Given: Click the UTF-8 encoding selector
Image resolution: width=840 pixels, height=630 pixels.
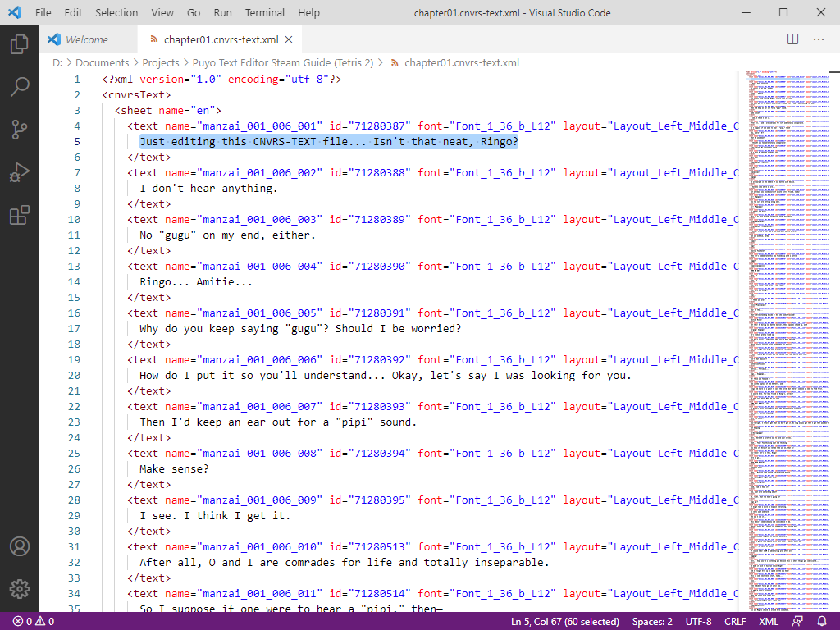Looking at the screenshot, I should click(x=698, y=622).
